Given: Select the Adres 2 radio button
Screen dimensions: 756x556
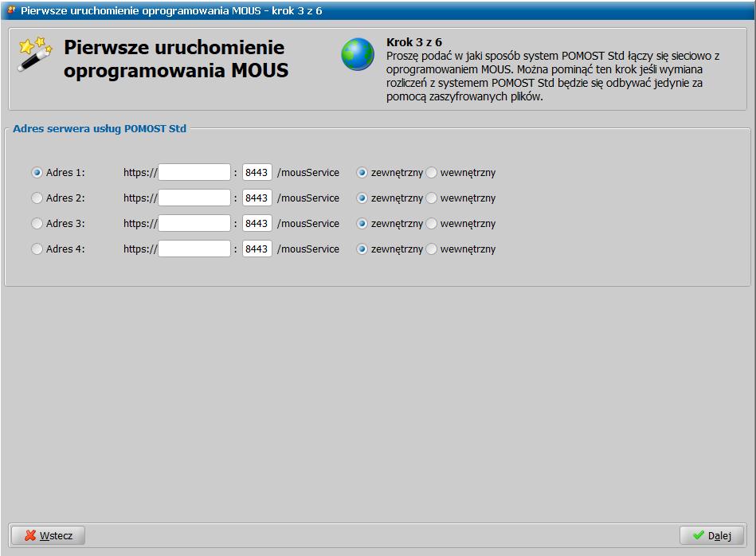Looking at the screenshot, I should pos(37,198).
